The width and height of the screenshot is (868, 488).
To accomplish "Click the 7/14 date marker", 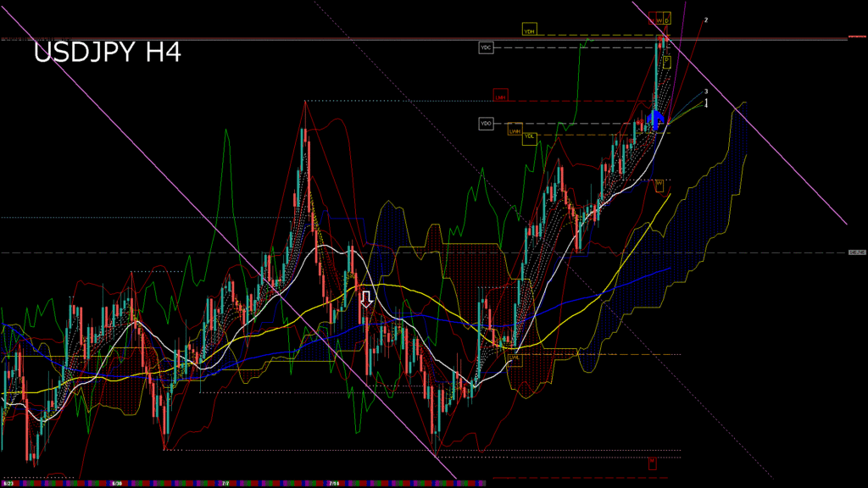I will coord(334,484).
